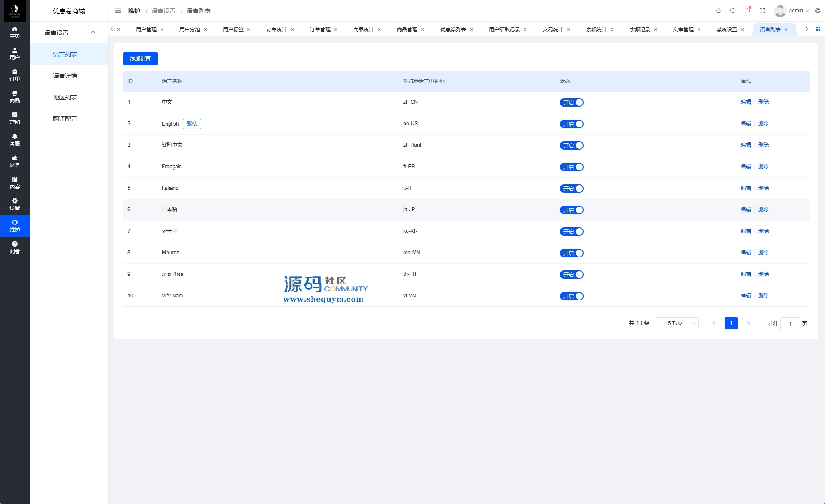Click the page number jump input field
Screen dimensions: 825x504
790,324
